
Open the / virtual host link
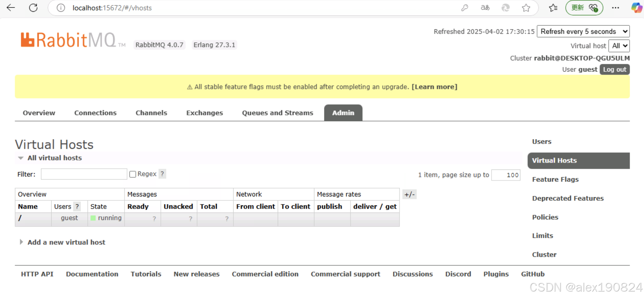click(x=20, y=218)
